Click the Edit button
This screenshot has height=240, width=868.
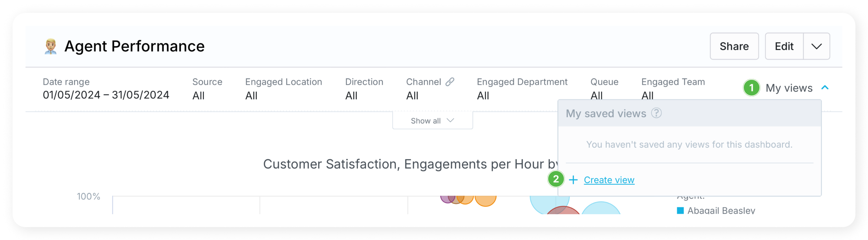coord(784,46)
